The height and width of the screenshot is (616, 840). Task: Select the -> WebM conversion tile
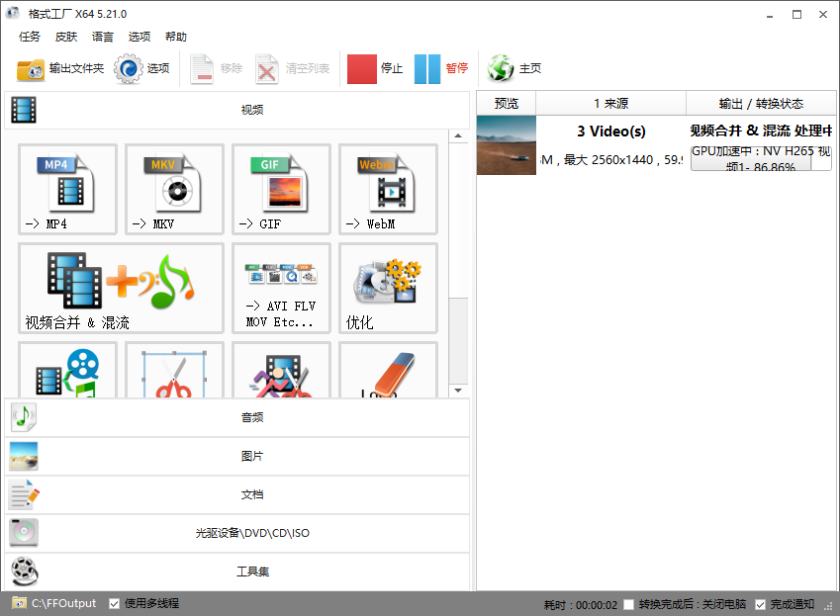click(389, 189)
